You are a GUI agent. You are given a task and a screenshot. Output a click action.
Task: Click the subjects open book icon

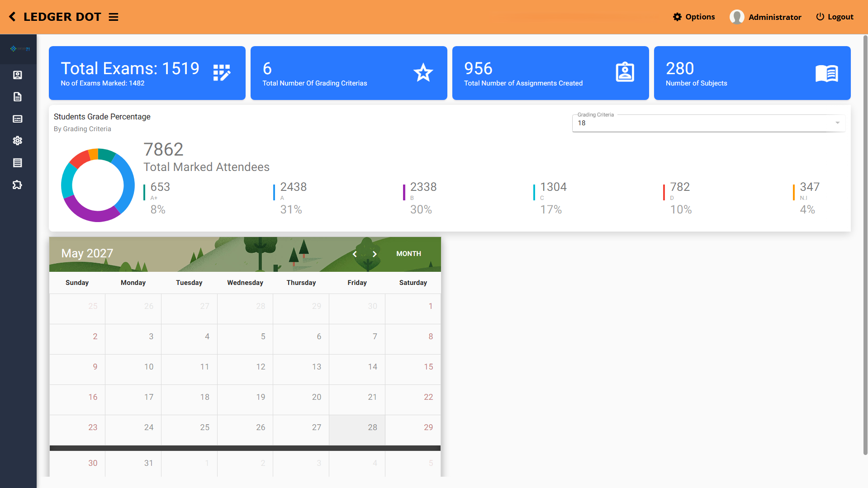coord(827,73)
